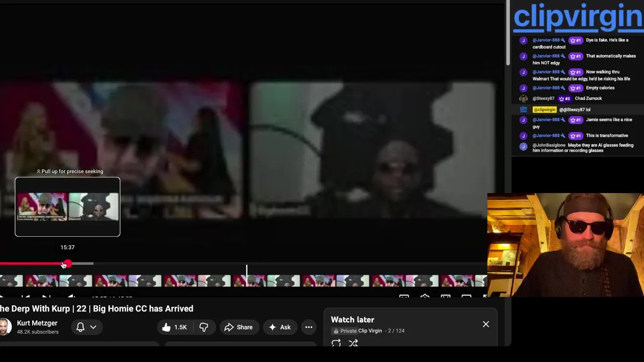Click the Private label lock icon
This screenshot has width=644, height=362.
click(x=336, y=331)
